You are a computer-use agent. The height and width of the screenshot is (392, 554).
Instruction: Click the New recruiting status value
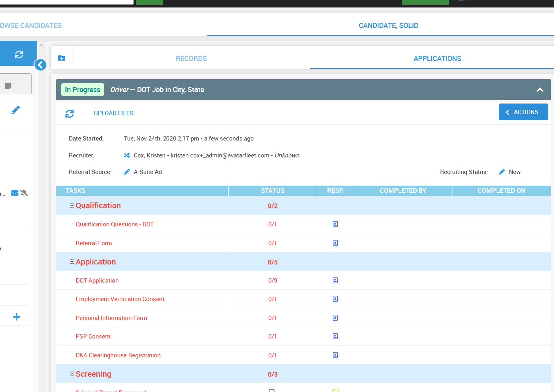(x=515, y=172)
